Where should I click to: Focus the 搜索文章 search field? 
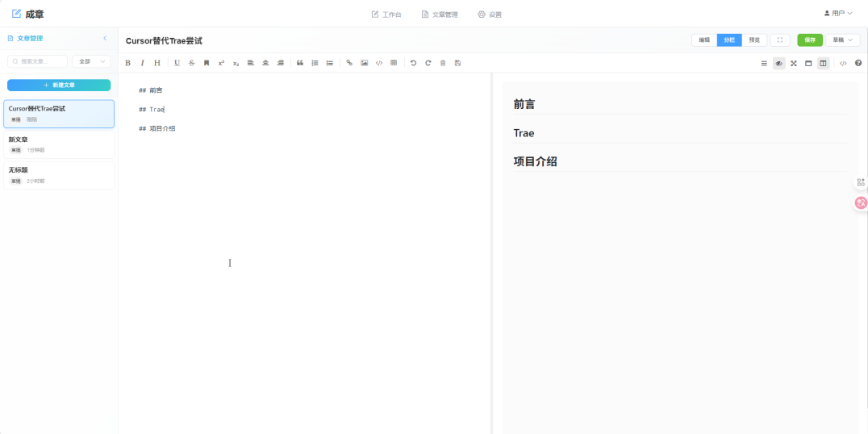(x=37, y=61)
